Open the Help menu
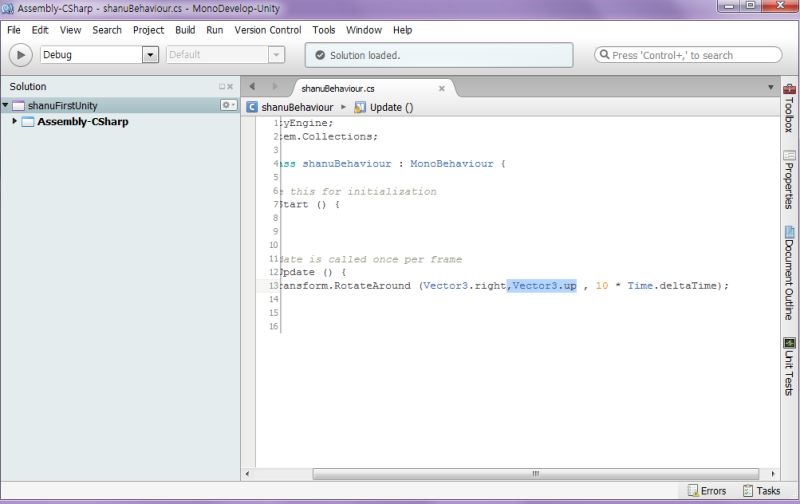The height and width of the screenshot is (504, 800). 403,30
